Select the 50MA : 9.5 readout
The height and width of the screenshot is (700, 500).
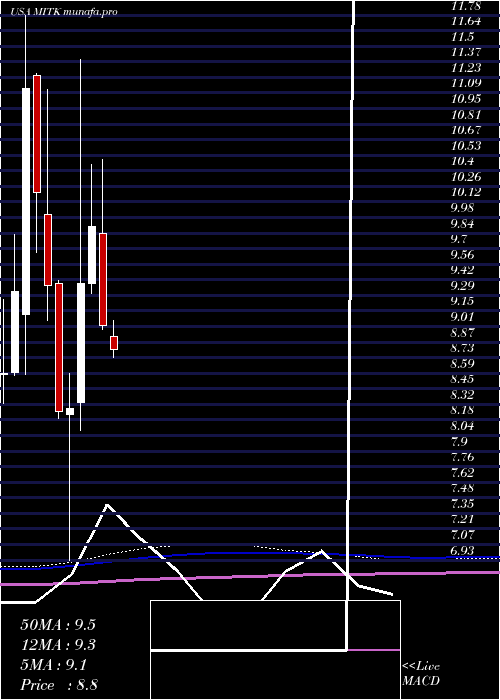[58, 625]
